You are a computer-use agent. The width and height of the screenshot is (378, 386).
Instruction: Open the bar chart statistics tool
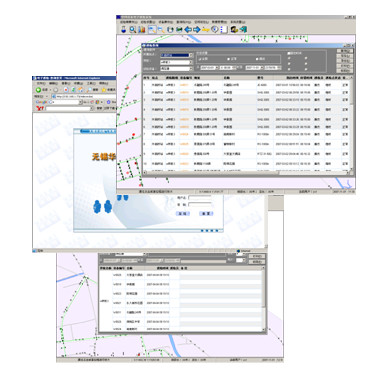142,30
